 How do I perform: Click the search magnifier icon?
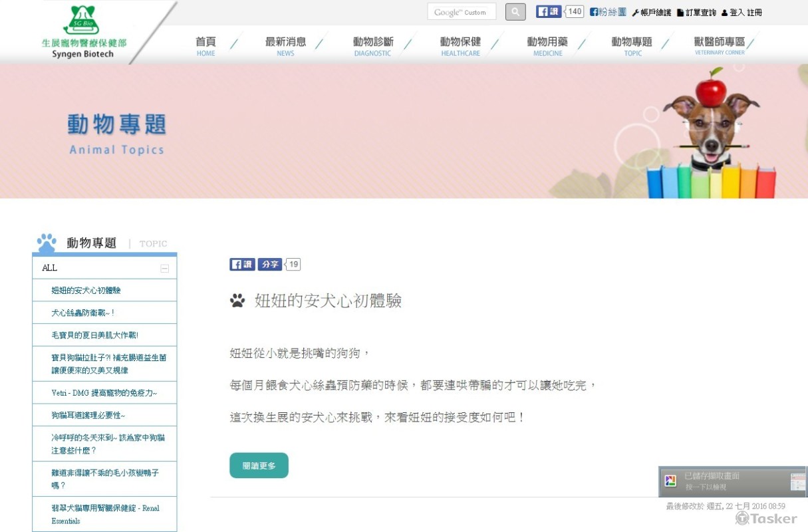pyautogui.click(x=515, y=11)
